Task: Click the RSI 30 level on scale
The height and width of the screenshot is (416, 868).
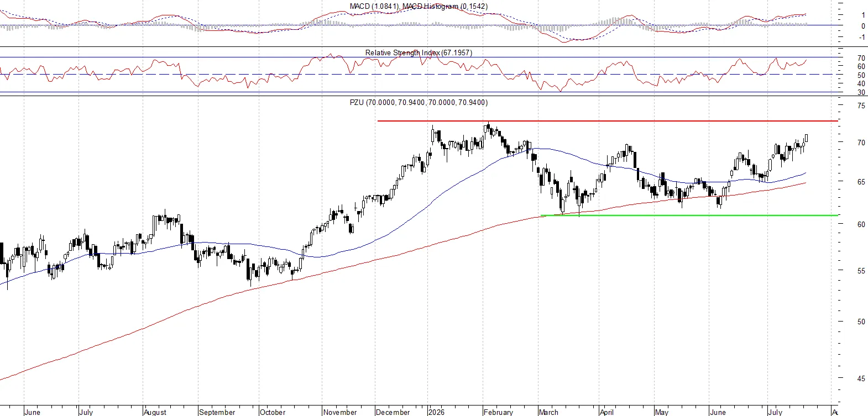Action: [x=861, y=92]
